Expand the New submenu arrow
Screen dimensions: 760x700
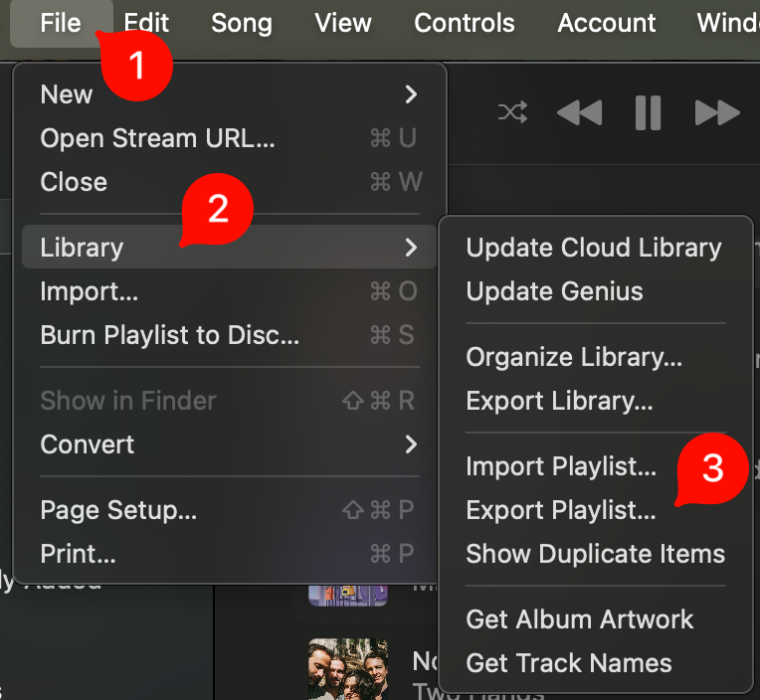tap(411, 94)
